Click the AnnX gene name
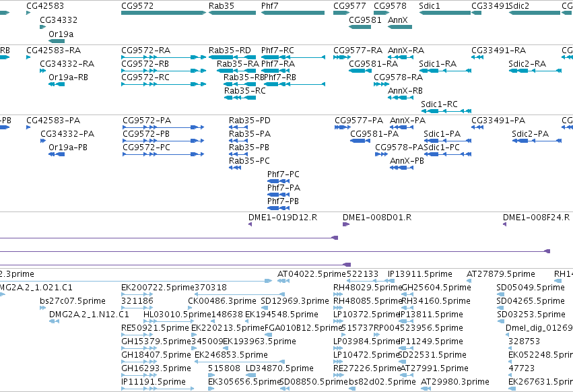Viewport: 573px width, 392px height. [397, 20]
